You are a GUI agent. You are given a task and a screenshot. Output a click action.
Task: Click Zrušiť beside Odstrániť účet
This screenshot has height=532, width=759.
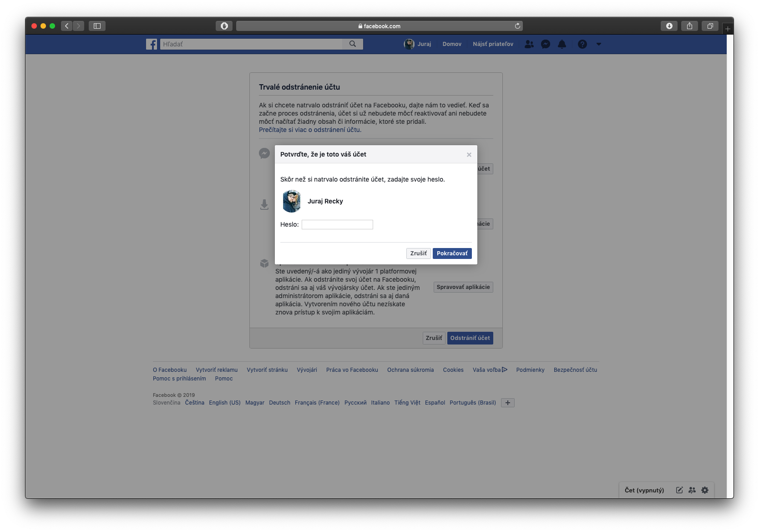click(434, 338)
